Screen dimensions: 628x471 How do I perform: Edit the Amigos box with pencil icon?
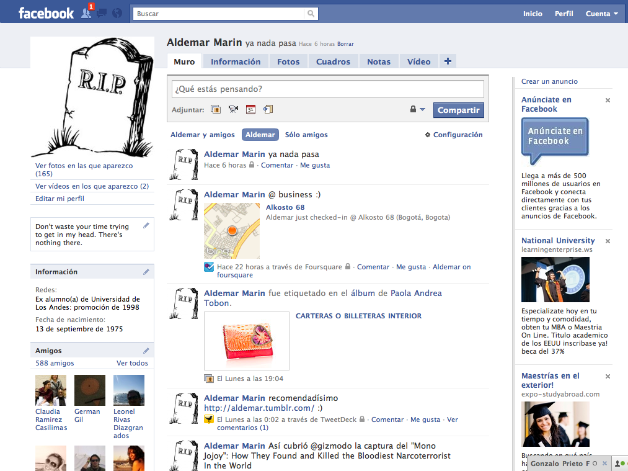(x=147, y=350)
